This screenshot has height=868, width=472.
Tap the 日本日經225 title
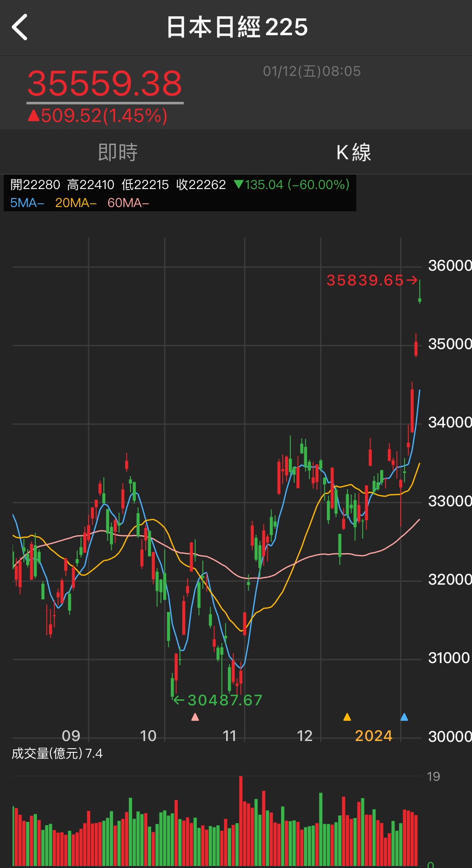click(237, 27)
